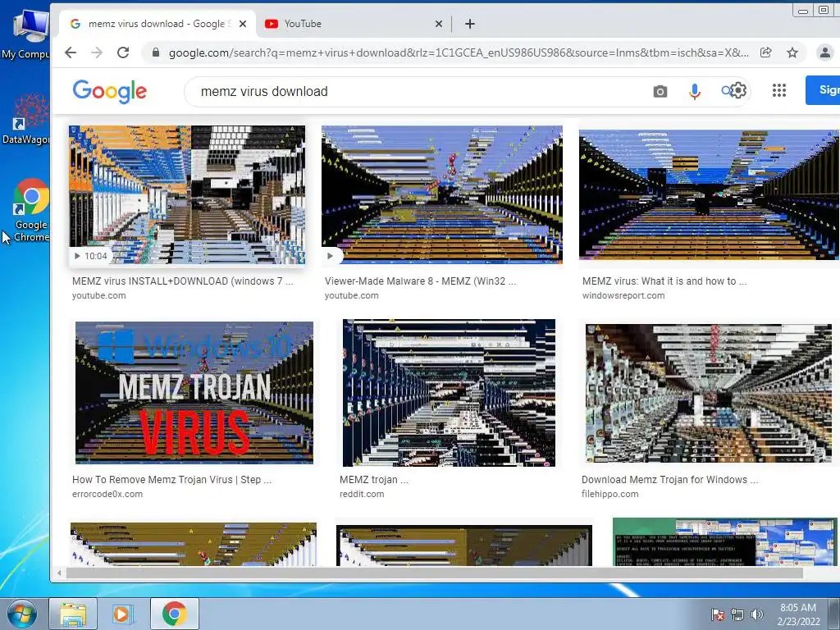
Task: Start voice search with the microphone icon
Action: pos(694,92)
